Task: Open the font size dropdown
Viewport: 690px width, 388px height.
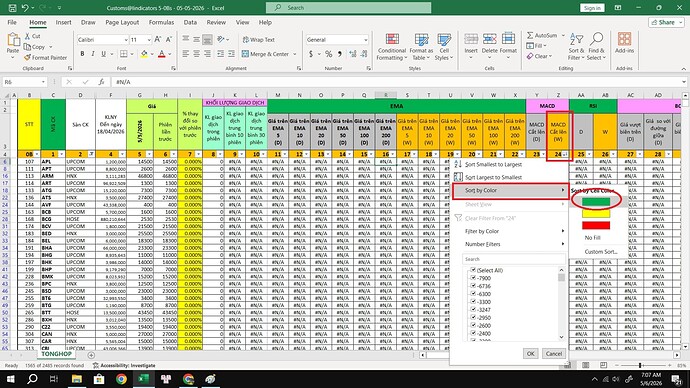Action: click(149, 40)
